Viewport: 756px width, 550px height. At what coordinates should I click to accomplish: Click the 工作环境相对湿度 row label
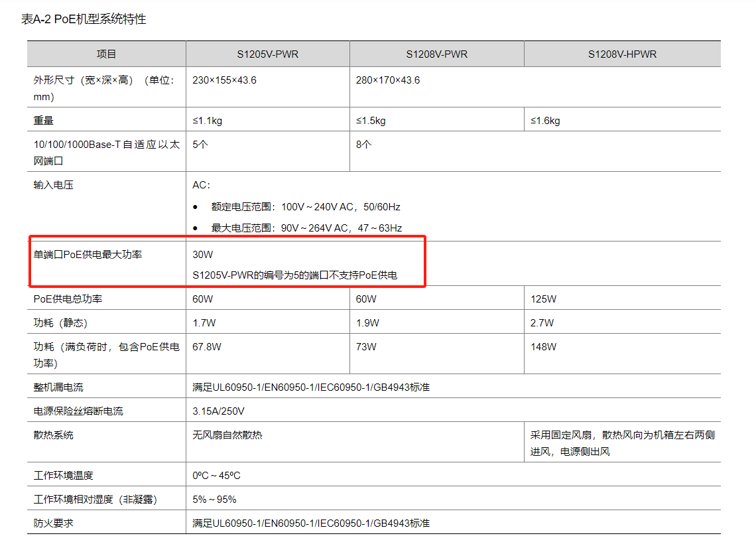point(95,500)
